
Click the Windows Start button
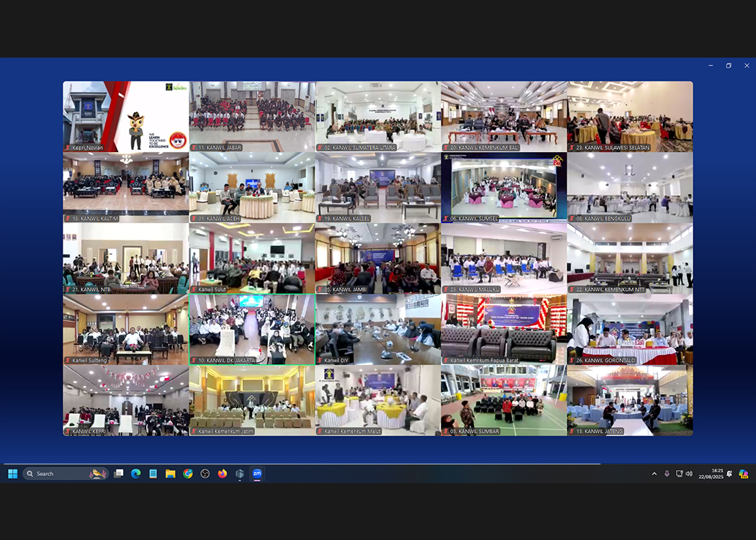[x=12, y=474]
